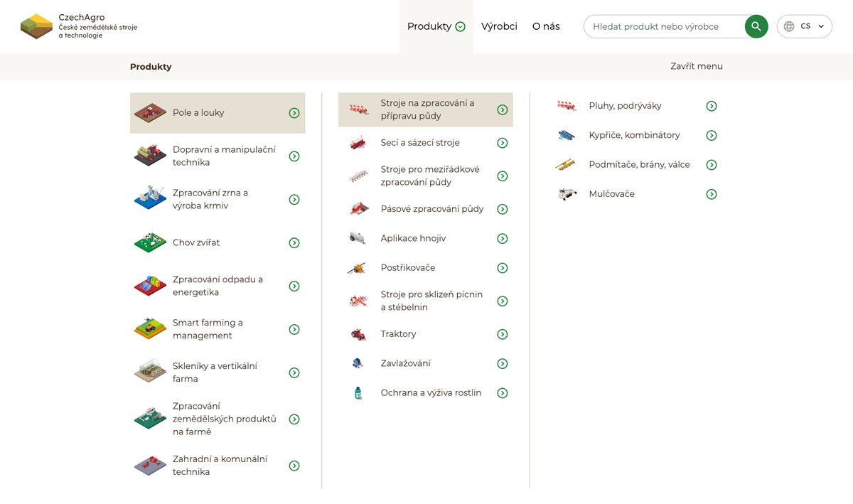The image size is (853, 504).
Task: Click the Mulčovače machine icon
Action: [x=567, y=194]
